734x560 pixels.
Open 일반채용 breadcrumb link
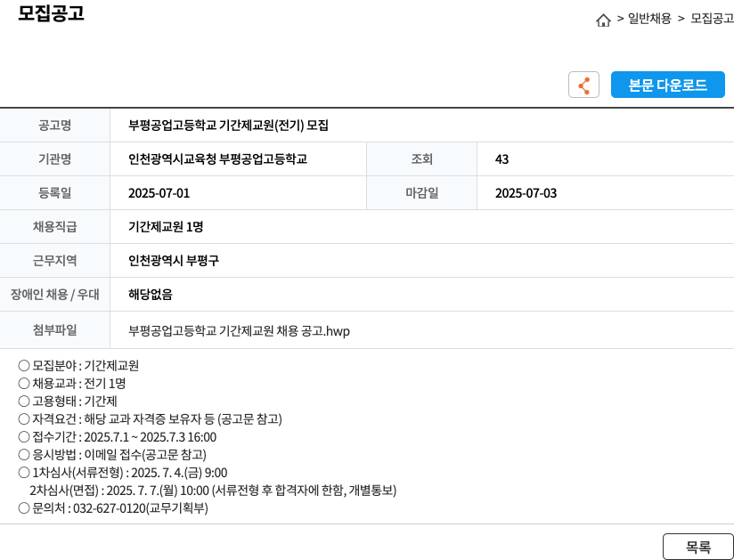click(649, 19)
